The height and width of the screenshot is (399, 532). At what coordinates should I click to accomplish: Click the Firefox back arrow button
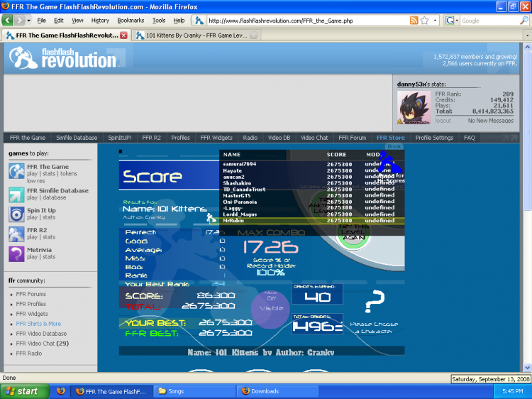pos(7,21)
